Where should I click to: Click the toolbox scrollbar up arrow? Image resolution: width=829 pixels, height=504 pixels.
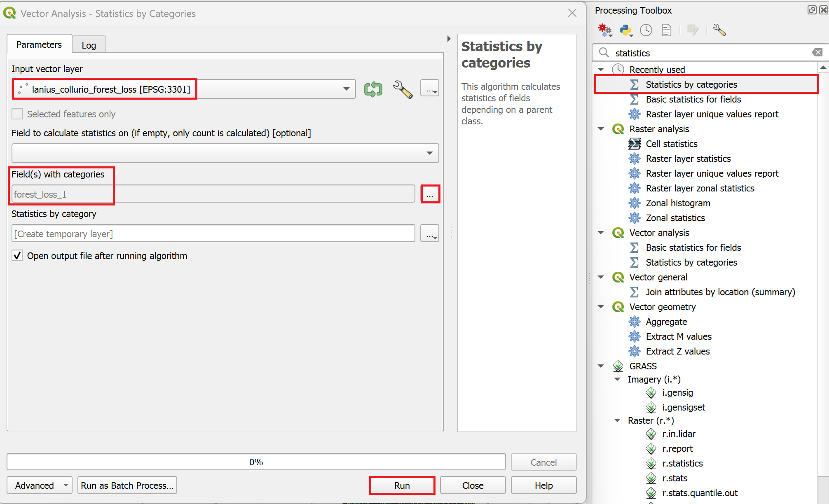[823, 67]
